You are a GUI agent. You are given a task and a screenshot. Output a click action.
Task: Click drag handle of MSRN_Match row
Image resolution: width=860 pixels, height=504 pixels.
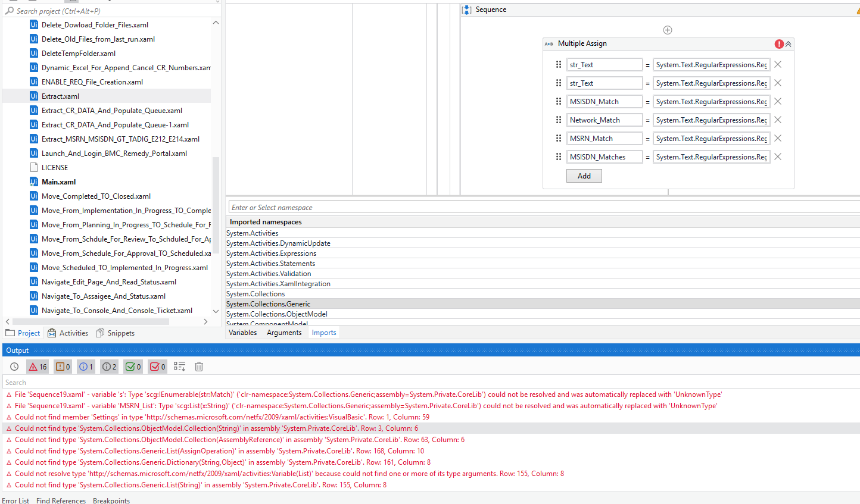(559, 138)
